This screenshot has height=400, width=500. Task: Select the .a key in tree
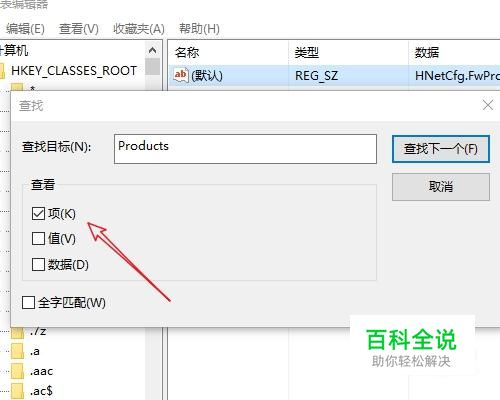pyautogui.click(x=35, y=351)
